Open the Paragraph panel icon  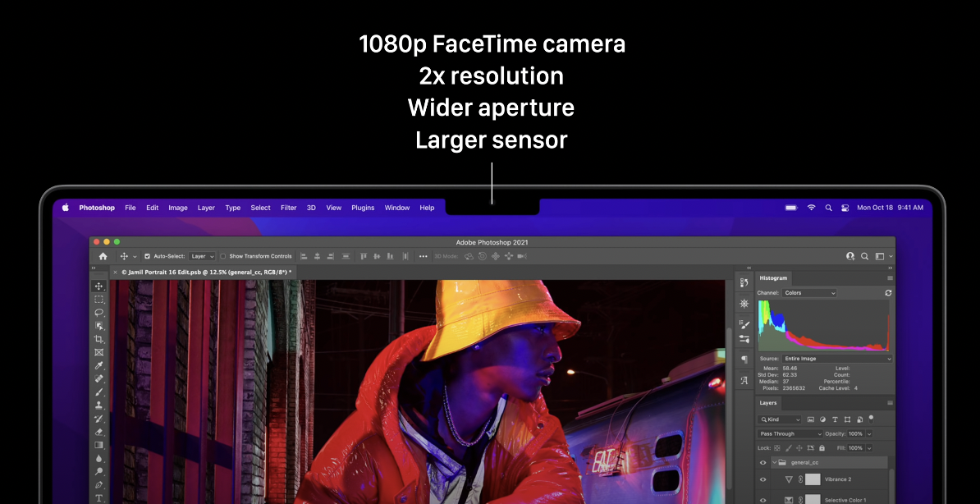pyautogui.click(x=744, y=360)
